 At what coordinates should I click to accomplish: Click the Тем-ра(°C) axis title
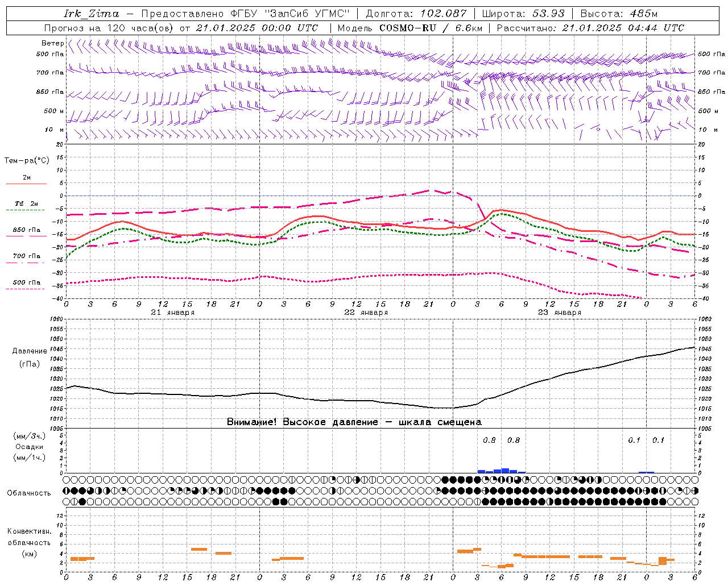[x=27, y=161]
